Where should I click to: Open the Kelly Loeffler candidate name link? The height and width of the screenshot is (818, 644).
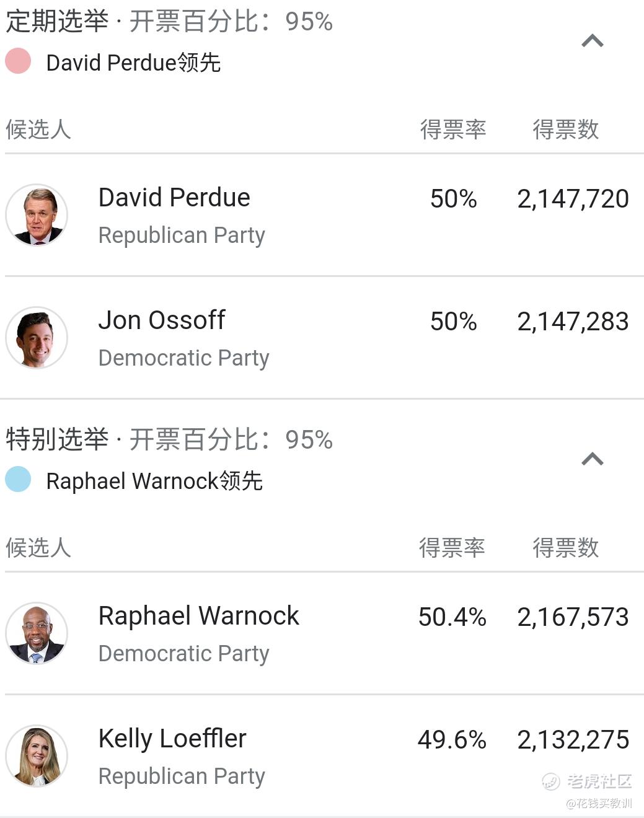[172, 739]
